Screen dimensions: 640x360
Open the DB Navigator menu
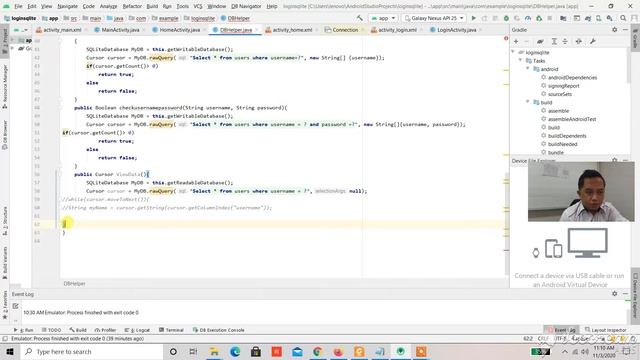click(246, 6)
